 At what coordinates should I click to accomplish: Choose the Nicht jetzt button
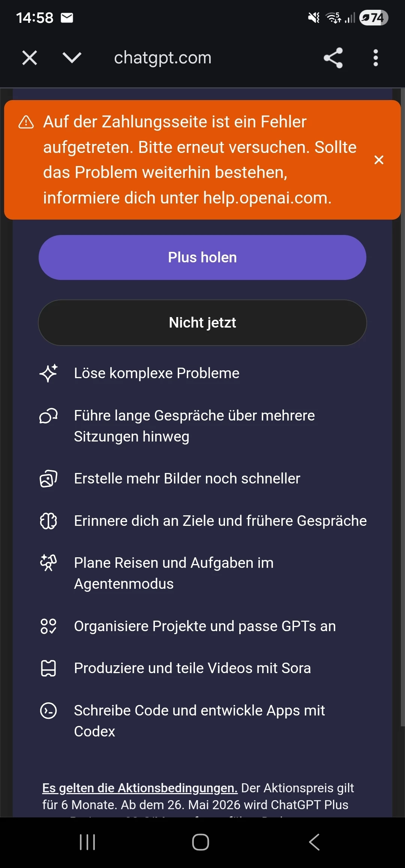point(202,323)
